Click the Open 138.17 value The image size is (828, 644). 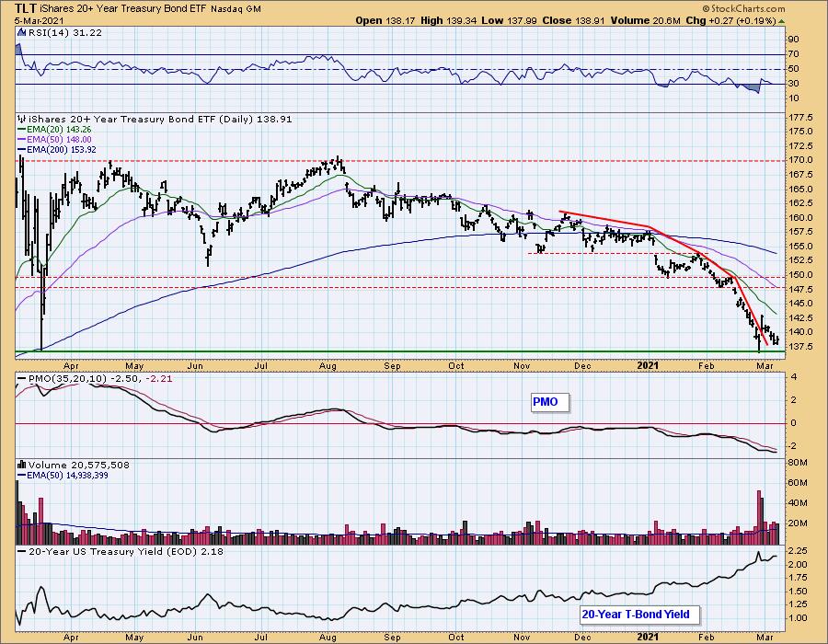pyautogui.click(x=387, y=20)
